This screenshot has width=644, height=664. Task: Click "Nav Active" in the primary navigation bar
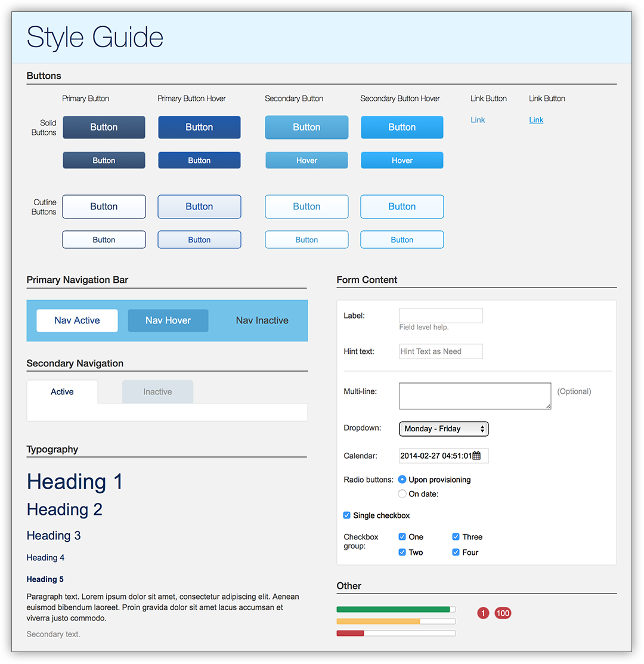pyautogui.click(x=76, y=320)
